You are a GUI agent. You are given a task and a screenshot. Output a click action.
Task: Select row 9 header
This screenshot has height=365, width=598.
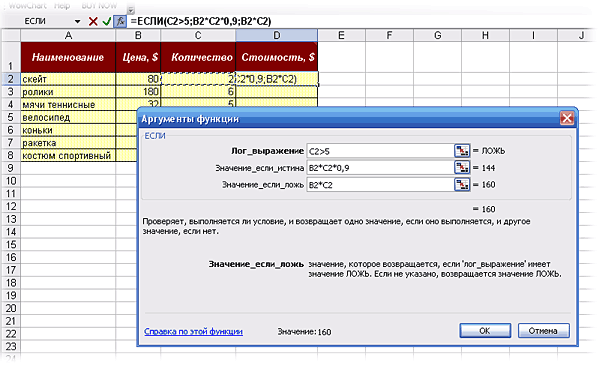point(11,168)
